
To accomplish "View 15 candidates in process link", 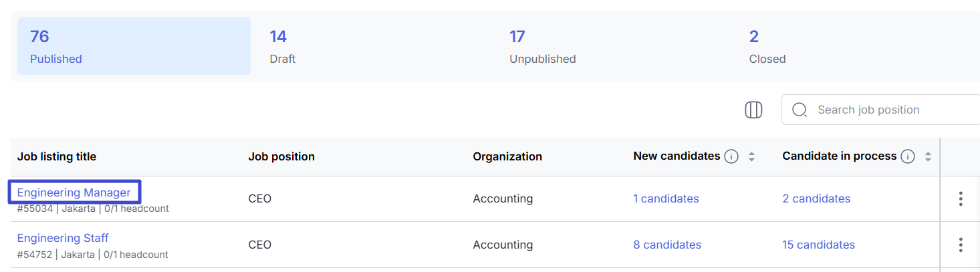I will 818,245.
